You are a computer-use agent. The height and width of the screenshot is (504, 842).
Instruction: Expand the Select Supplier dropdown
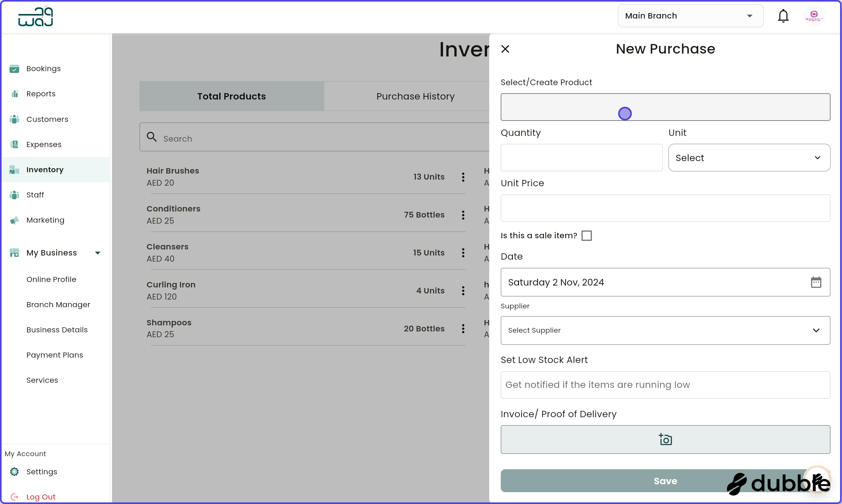(x=665, y=330)
